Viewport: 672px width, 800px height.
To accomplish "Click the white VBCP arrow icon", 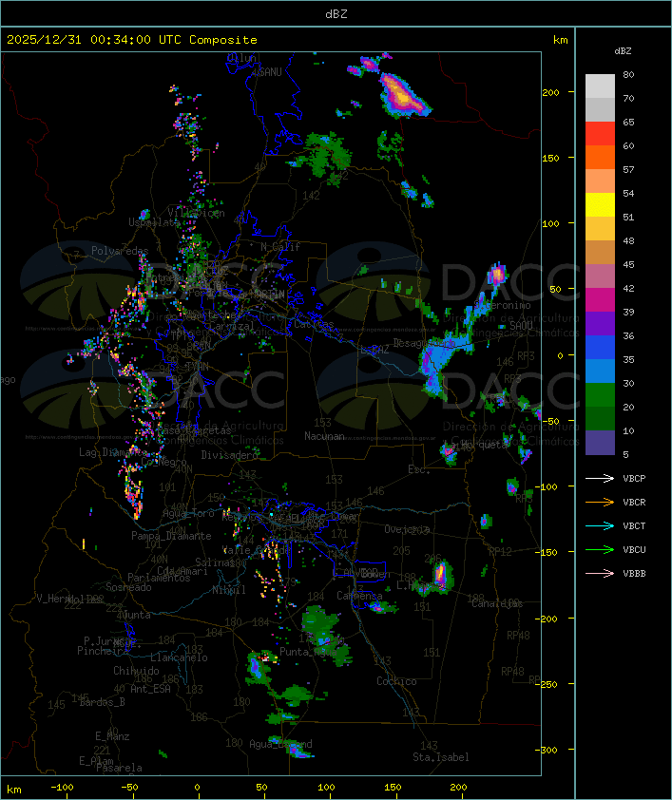I will [600, 479].
